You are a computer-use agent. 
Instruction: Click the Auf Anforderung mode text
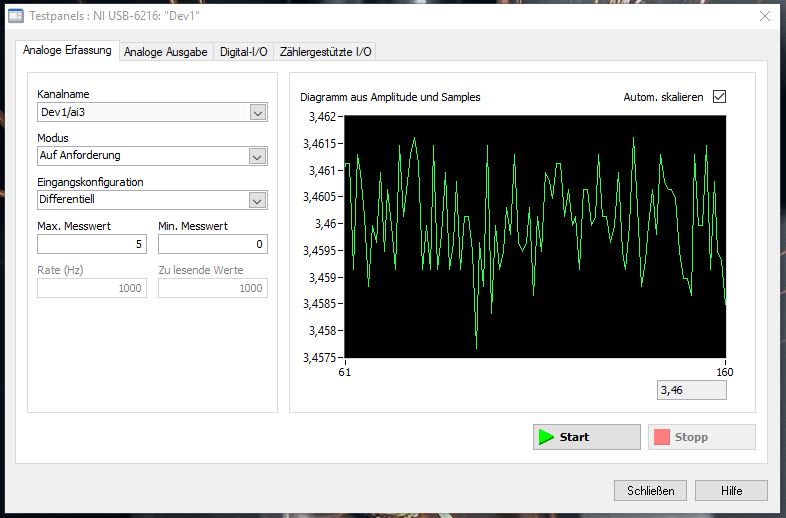pos(80,155)
